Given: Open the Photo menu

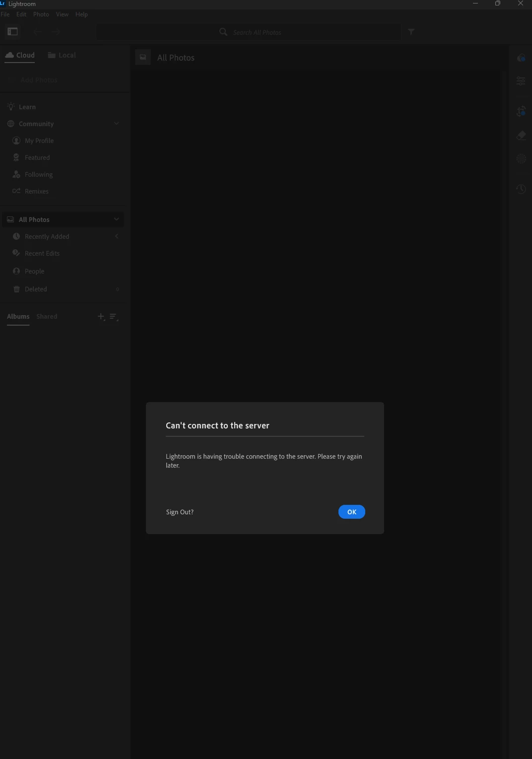Looking at the screenshot, I should [x=41, y=14].
